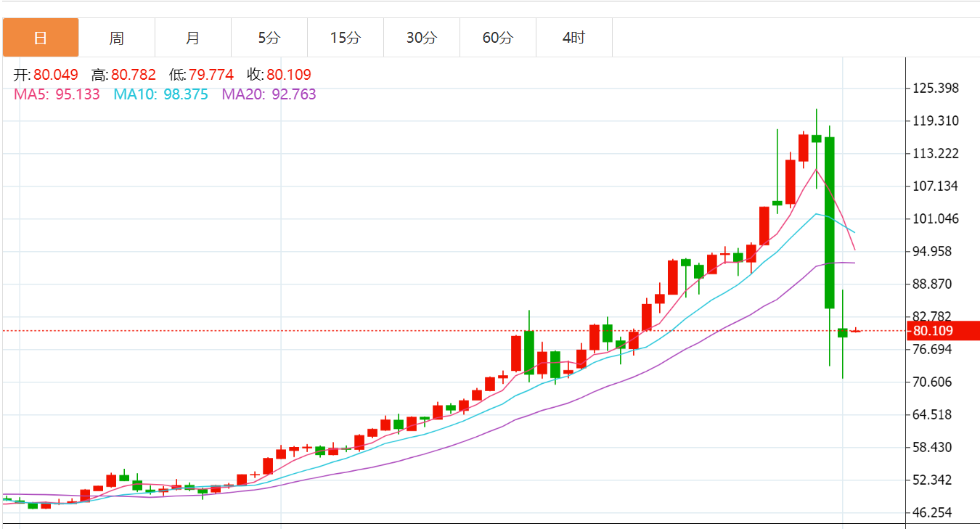The width and height of the screenshot is (980, 529).
Task: Click the 125.398 price axis label
Action: pos(936,89)
